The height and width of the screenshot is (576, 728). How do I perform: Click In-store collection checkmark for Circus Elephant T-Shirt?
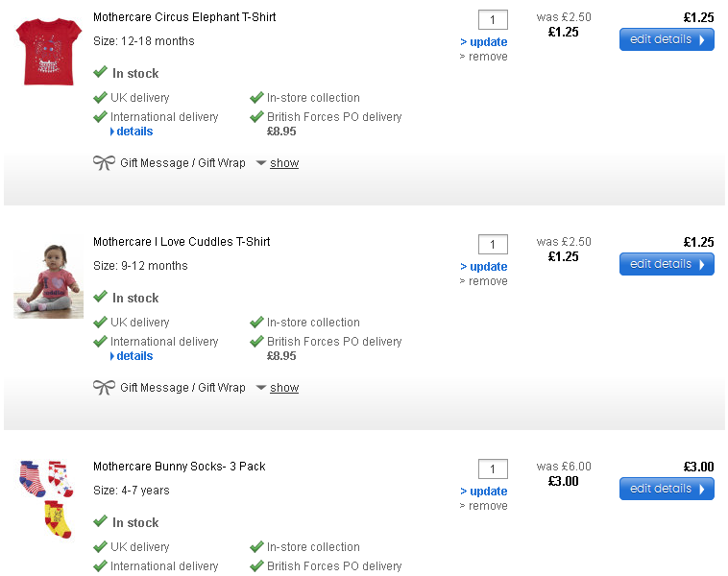tap(256, 98)
